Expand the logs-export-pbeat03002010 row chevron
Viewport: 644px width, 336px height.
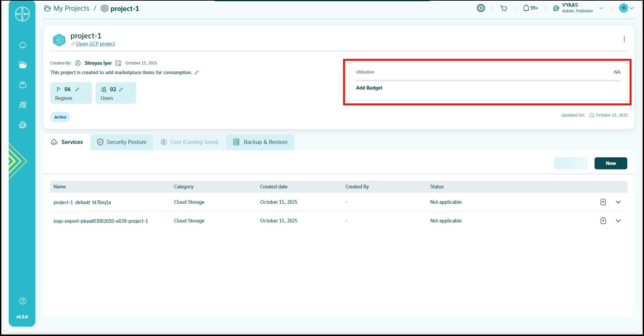618,221
